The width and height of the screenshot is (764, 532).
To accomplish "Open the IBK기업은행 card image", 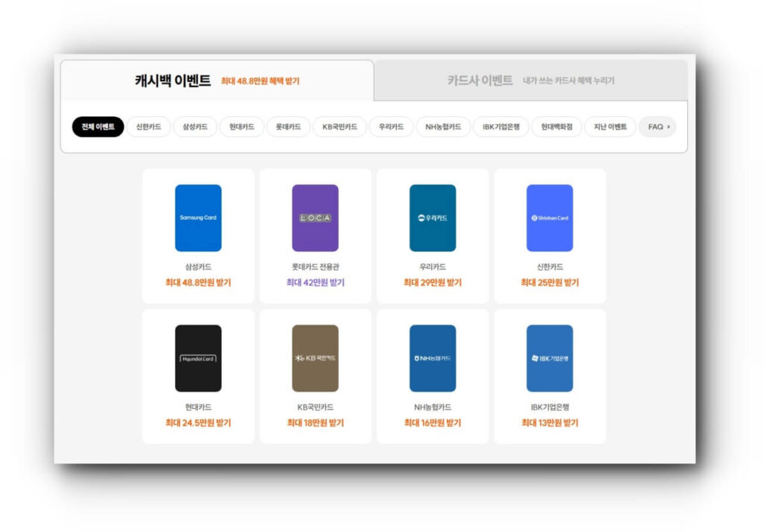I will 550,358.
